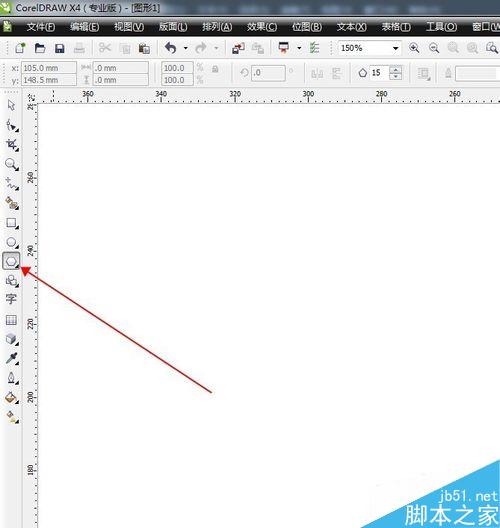500x528 pixels.
Task: Create a new document
Action: [x=20, y=48]
